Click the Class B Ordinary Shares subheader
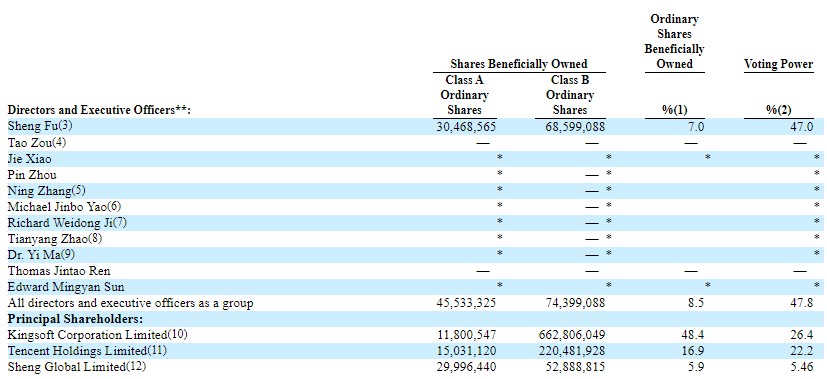This screenshot has height=379, width=827. click(570, 95)
